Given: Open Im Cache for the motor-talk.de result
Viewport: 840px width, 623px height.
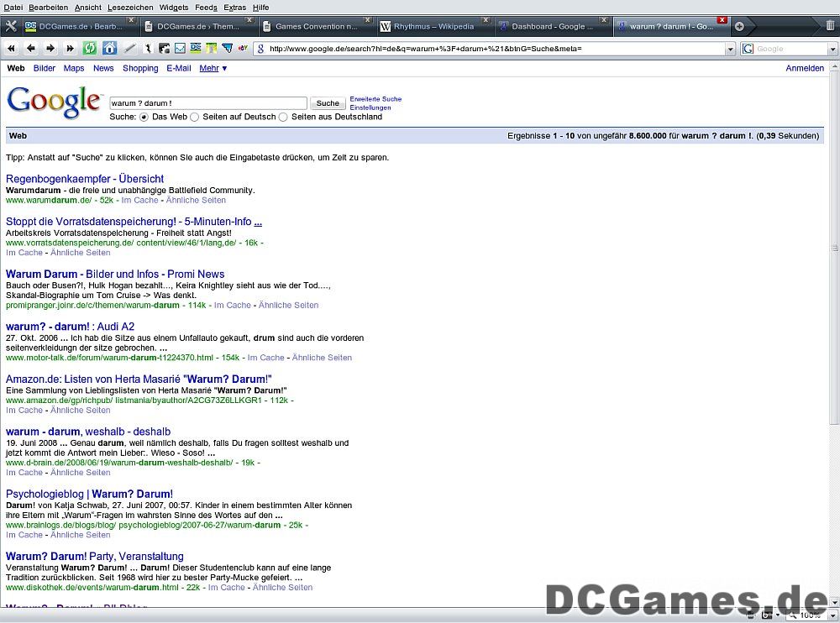Looking at the screenshot, I should 265,358.
